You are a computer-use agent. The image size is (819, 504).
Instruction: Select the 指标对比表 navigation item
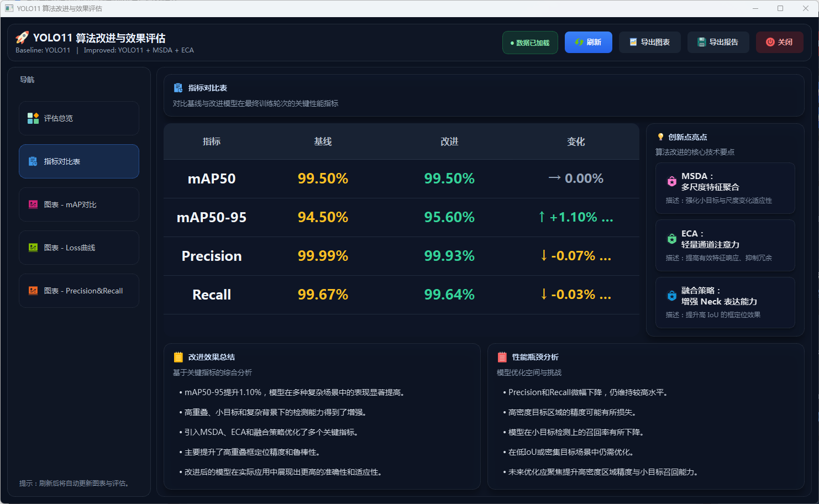(79, 161)
